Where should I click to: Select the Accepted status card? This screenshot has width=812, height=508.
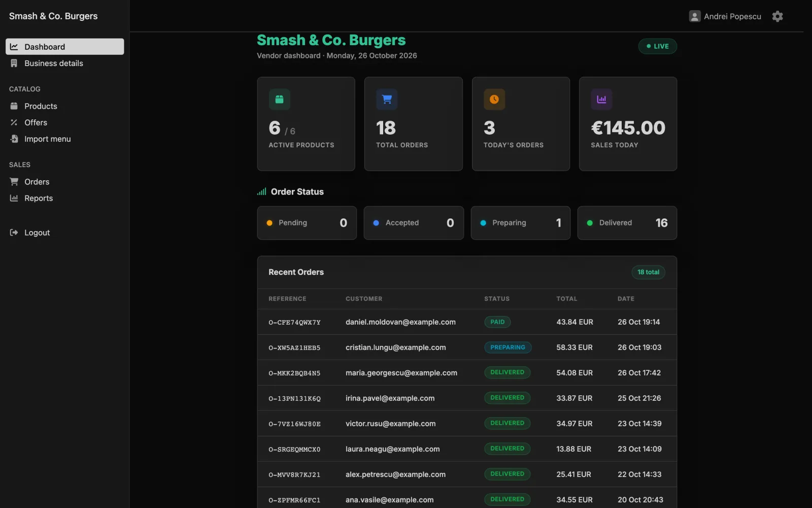(x=414, y=223)
